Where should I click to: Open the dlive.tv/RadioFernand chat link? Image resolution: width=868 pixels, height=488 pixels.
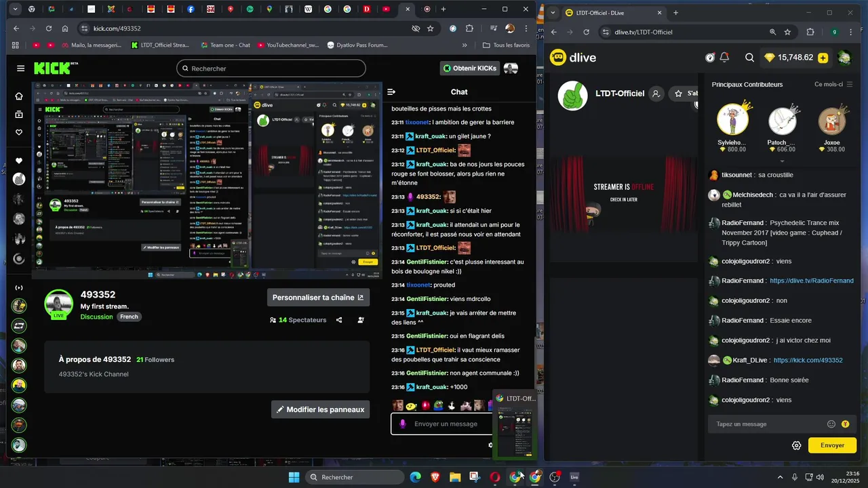811,281
